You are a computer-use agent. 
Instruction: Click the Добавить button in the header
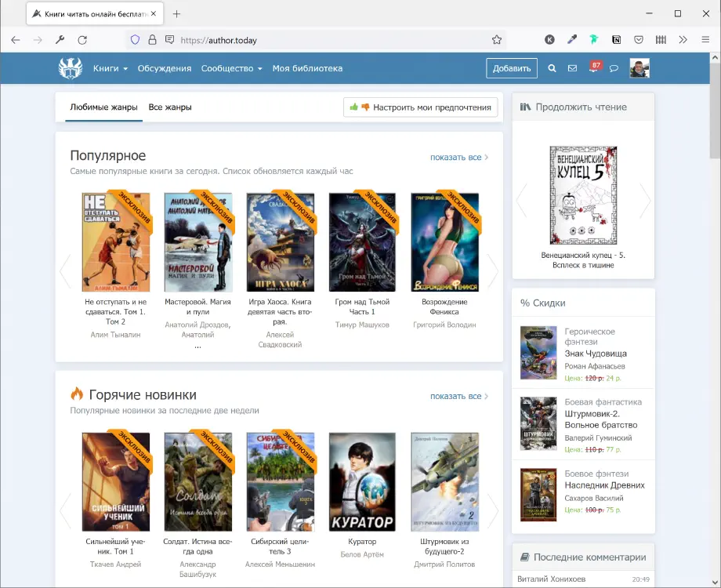coord(511,68)
